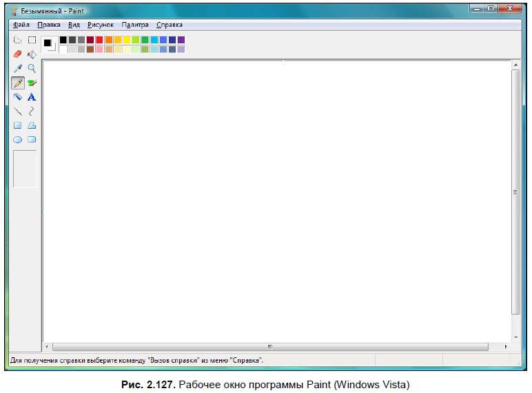
Task: Click the vertical scrollbar up arrow
Action: [515, 65]
